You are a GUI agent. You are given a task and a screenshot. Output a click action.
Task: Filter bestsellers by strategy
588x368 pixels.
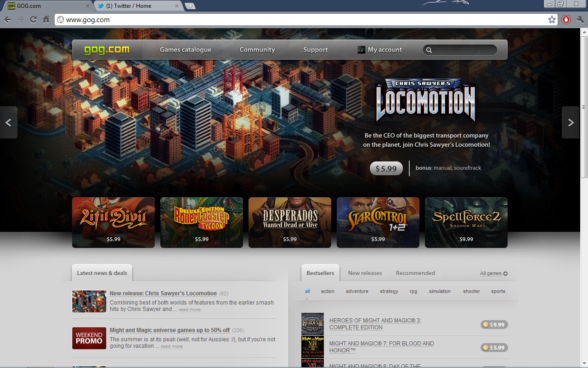click(389, 291)
